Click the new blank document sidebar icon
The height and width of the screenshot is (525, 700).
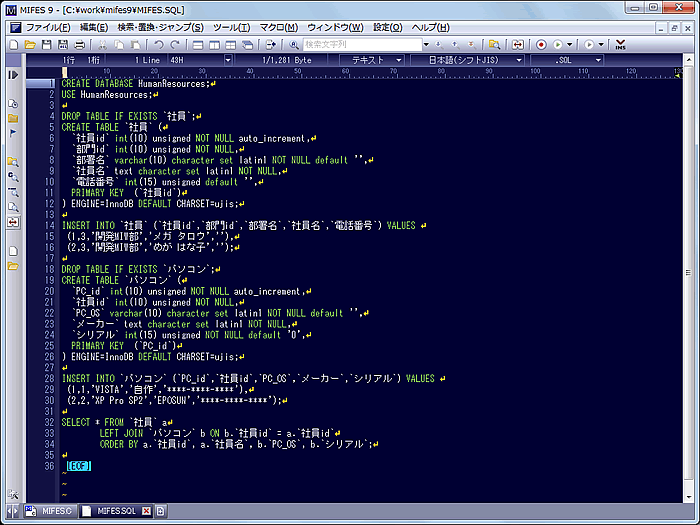13,250
